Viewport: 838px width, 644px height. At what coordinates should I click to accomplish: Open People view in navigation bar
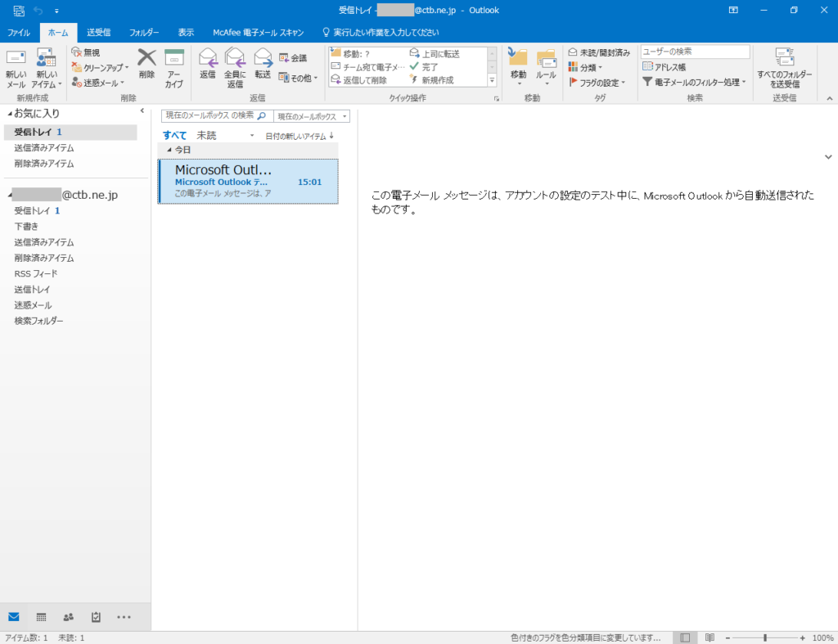(x=69, y=617)
